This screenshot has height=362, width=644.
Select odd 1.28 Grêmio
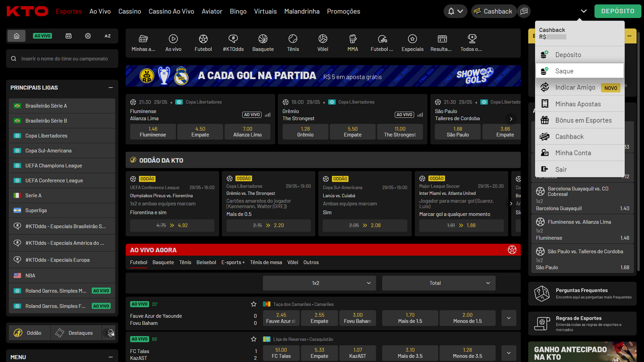(305, 132)
